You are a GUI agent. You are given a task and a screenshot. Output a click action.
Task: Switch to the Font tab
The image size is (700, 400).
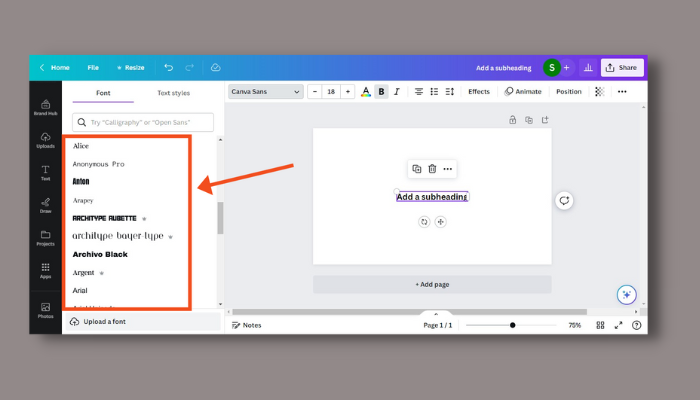(x=103, y=93)
